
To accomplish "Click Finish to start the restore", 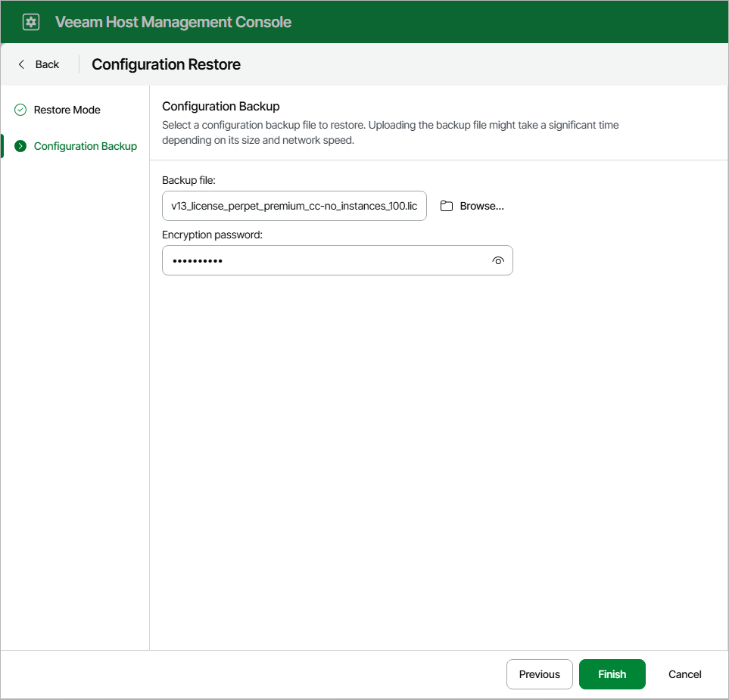I will tap(612, 674).
